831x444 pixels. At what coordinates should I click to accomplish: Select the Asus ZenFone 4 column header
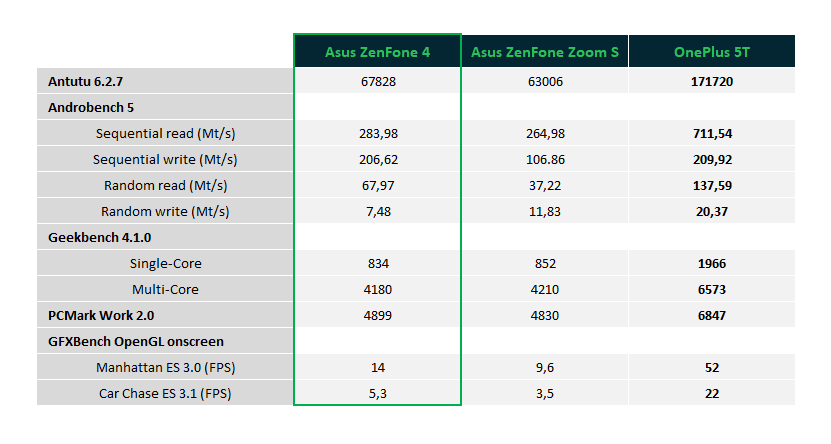pyautogui.click(x=377, y=51)
